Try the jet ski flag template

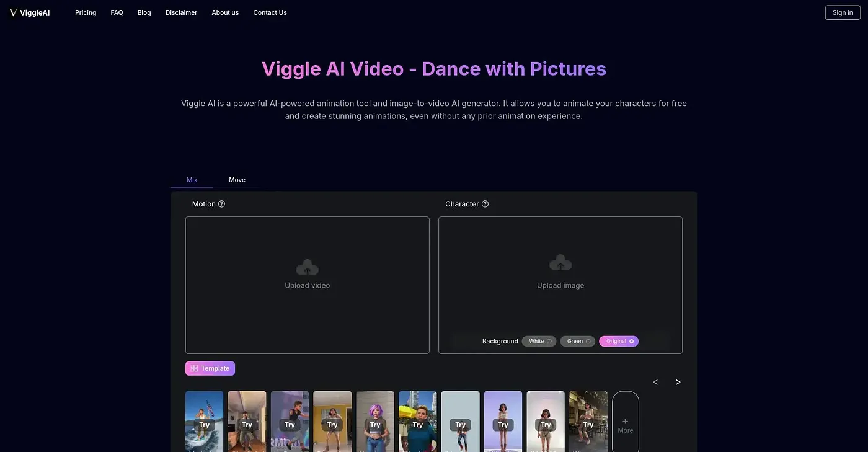205,425
